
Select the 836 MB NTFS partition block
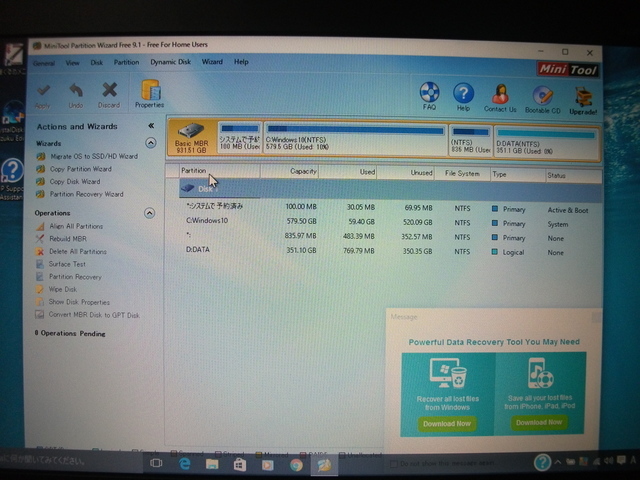471,140
